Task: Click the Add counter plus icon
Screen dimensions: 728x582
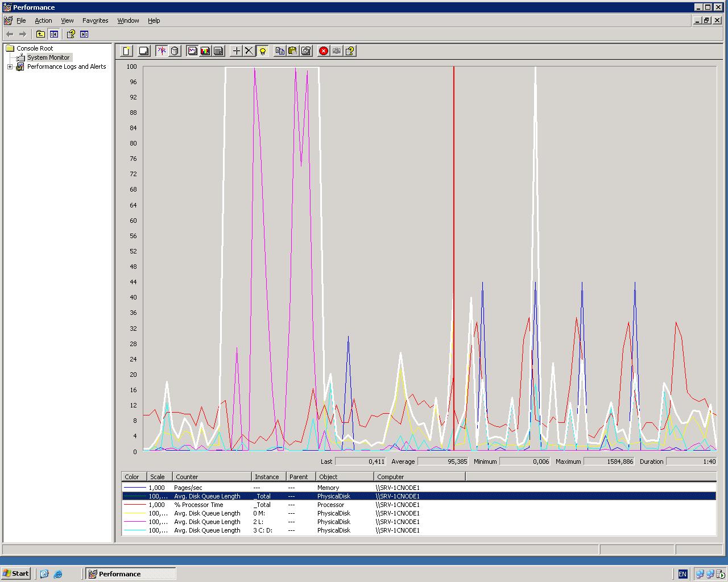Action: tap(237, 51)
